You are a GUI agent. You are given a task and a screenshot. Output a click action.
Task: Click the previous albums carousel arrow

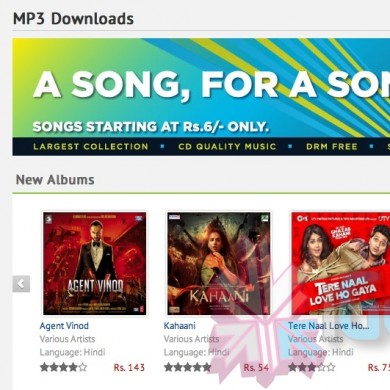point(21,284)
